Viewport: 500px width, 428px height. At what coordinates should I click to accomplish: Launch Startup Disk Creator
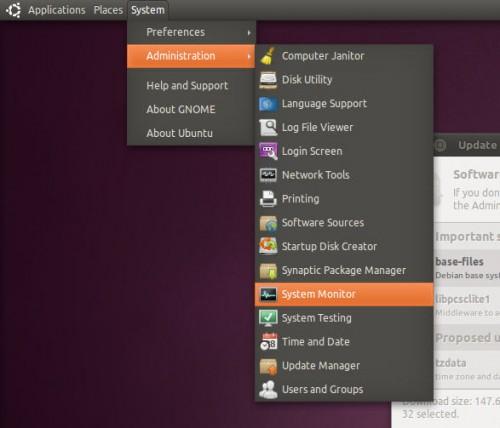pos(344,247)
